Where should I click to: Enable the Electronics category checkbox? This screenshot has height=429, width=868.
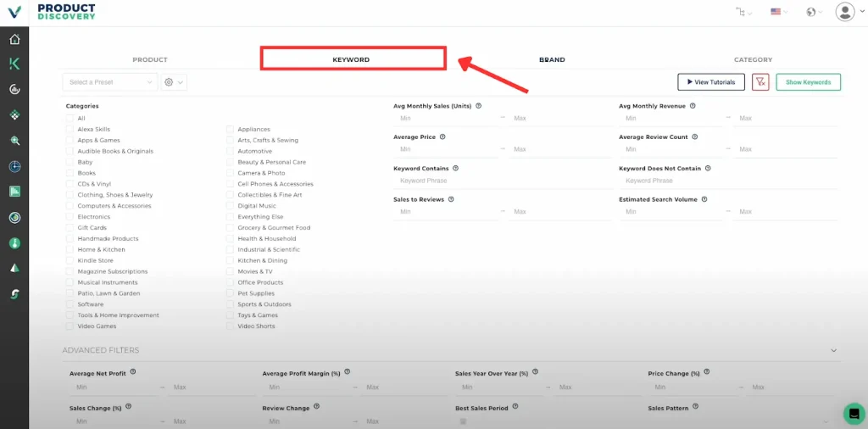click(70, 217)
